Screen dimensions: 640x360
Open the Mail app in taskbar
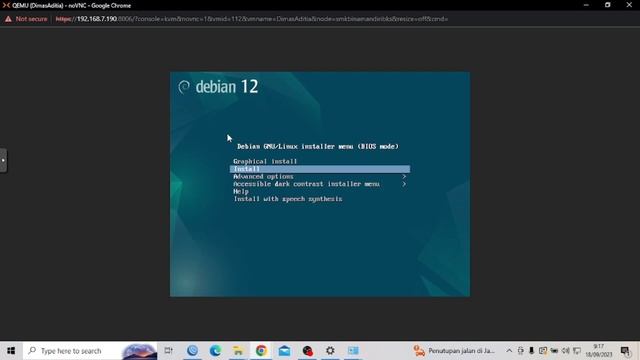pyautogui.click(x=284, y=351)
